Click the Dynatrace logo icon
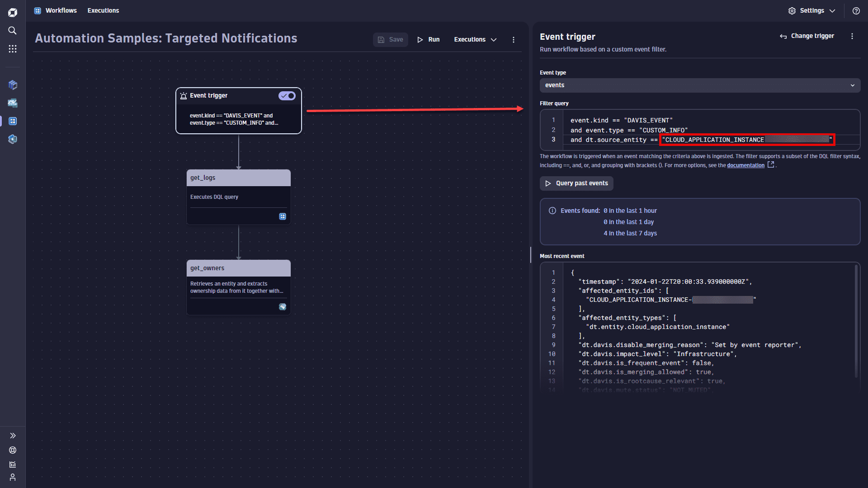The height and width of the screenshot is (488, 868). (x=13, y=13)
